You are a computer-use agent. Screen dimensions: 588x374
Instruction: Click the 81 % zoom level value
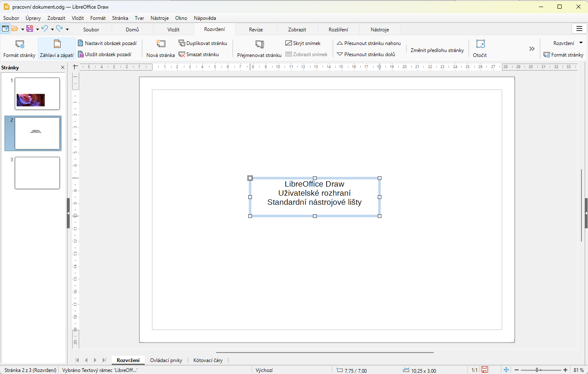579,370
